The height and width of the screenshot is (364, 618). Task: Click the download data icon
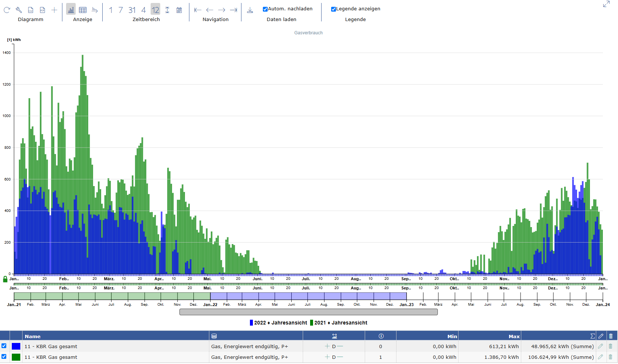pos(250,10)
